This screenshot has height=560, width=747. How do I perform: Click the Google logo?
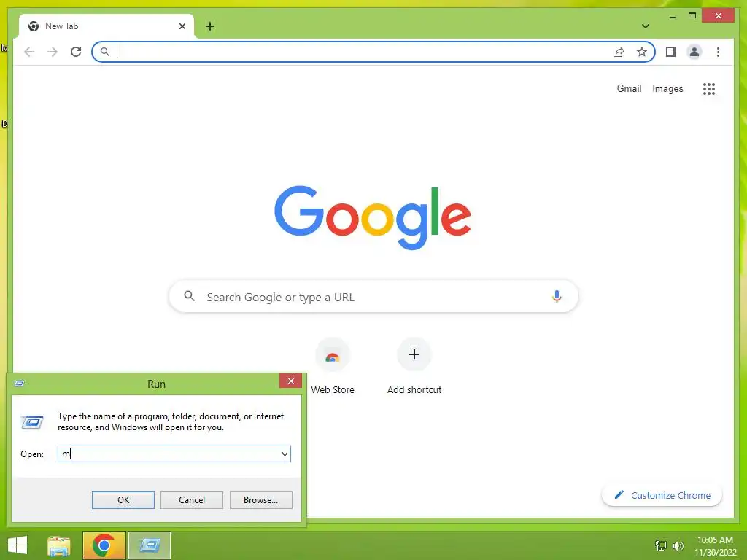click(373, 217)
